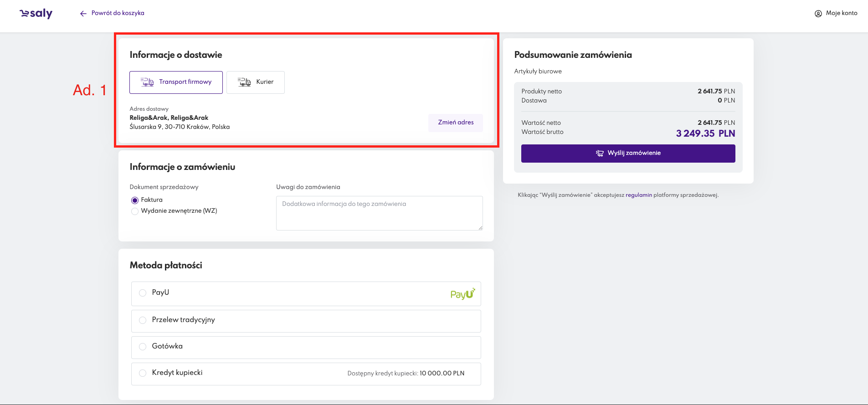
Task: Click the truck icon in Transport firmowy
Action: (147, 82)
